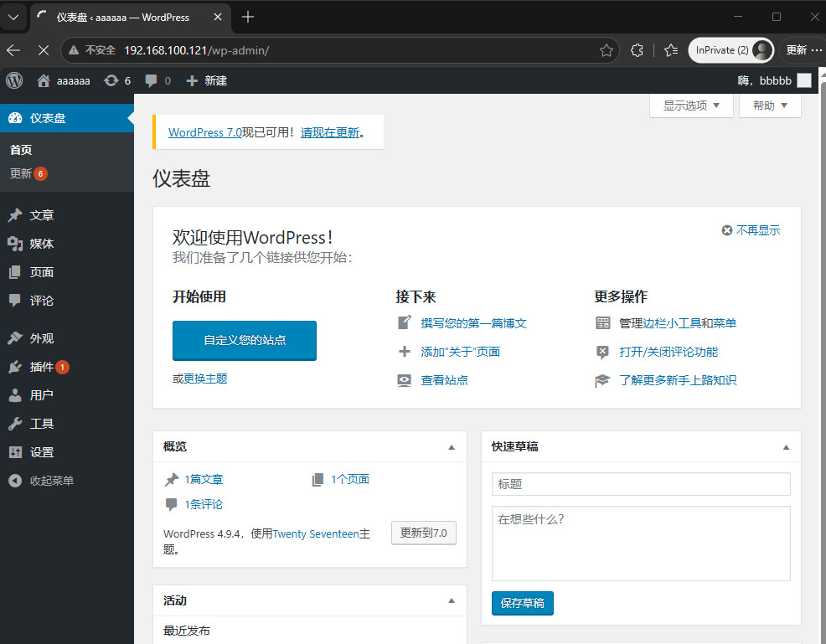
Task: Focus the 标题 title input field
Action: point(641,484)
